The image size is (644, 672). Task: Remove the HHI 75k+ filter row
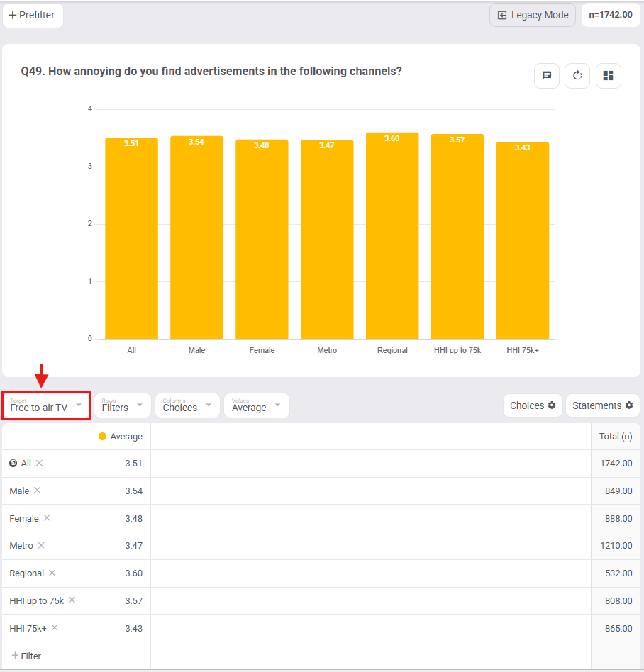tap(55, 628)
